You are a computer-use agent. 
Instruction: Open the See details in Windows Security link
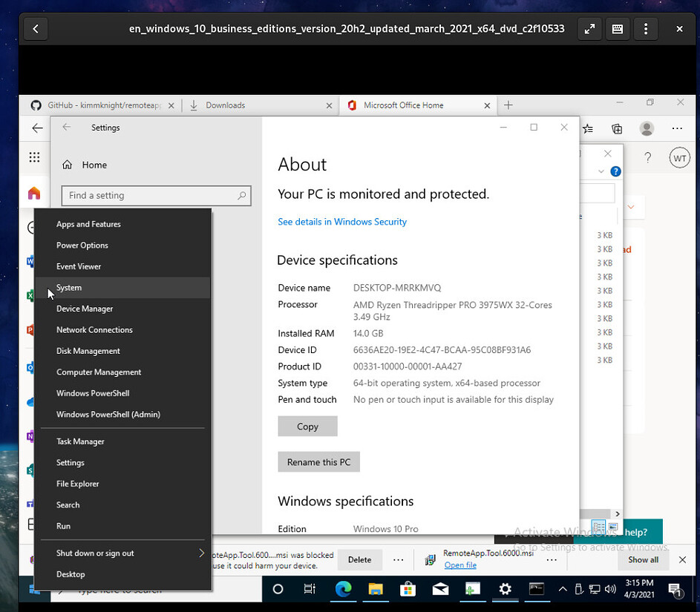pos(342,221)
